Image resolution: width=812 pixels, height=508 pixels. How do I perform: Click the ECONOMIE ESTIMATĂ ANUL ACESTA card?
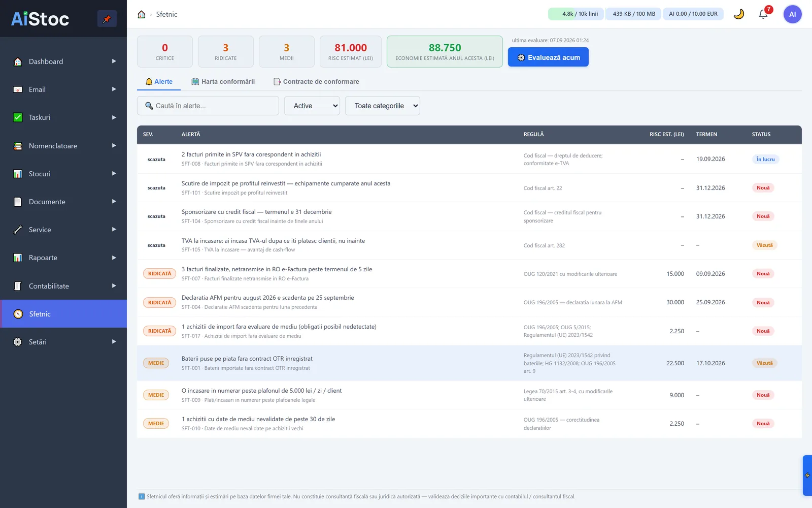point(445,52)
